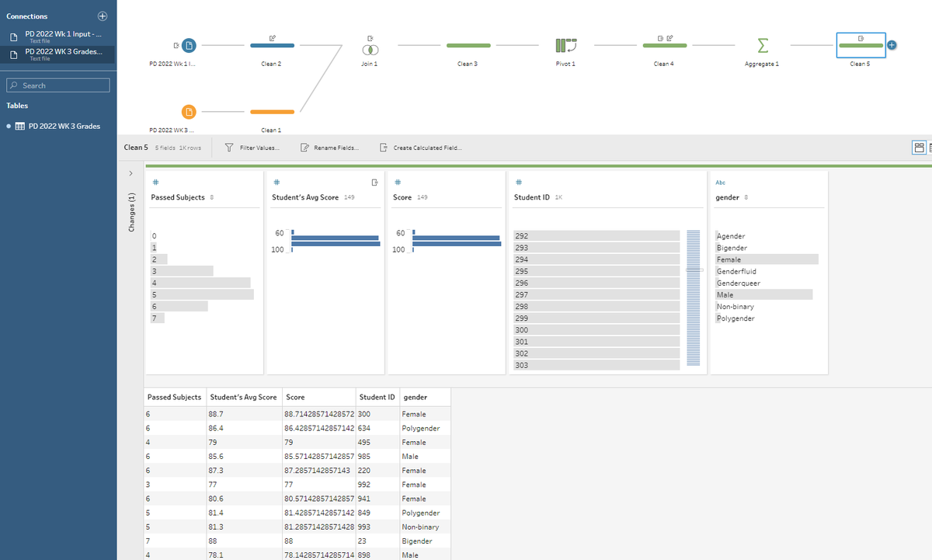
Task: Focus the tables Search field
Action: (x=58, y=85)
